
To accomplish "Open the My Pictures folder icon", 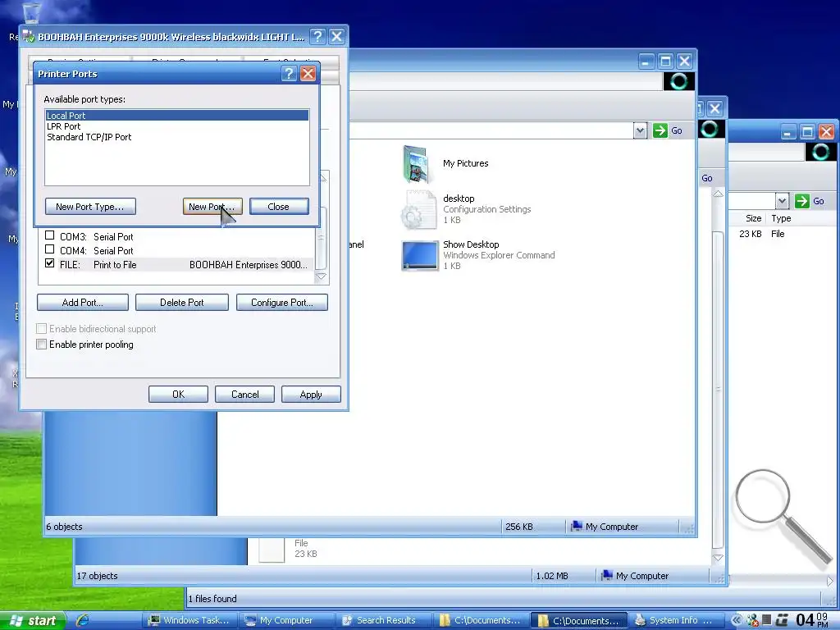I will [417, 164].
